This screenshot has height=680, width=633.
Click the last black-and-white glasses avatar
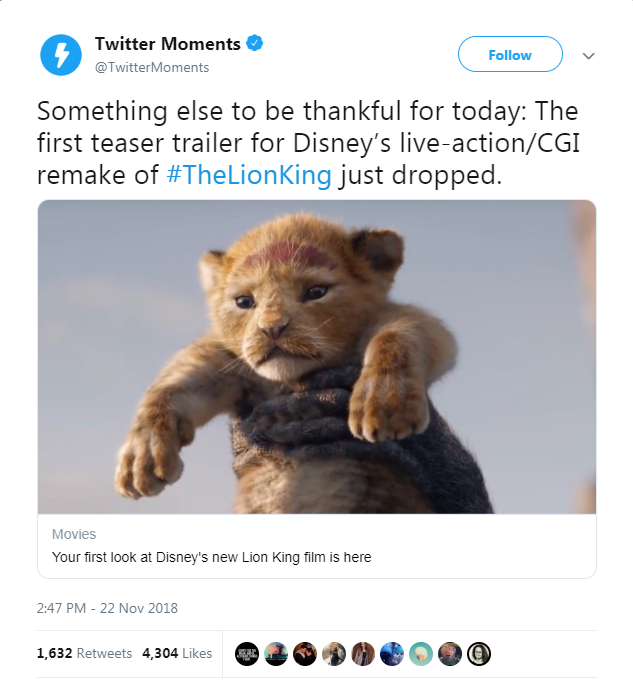click(479, 653)
